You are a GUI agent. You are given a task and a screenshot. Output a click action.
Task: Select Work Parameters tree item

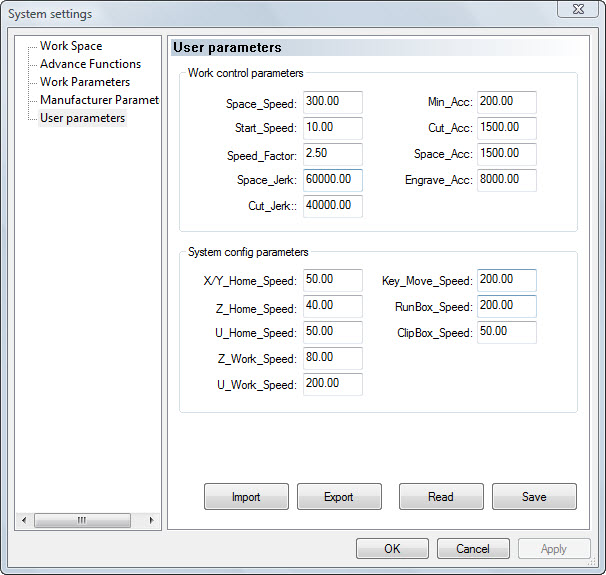(84, 82)
